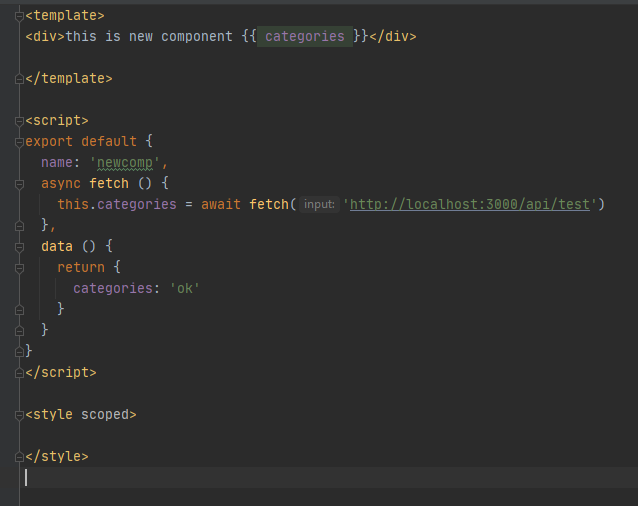Click the fetch( call after await
The image size is (638, 506).
click(272, 204)
